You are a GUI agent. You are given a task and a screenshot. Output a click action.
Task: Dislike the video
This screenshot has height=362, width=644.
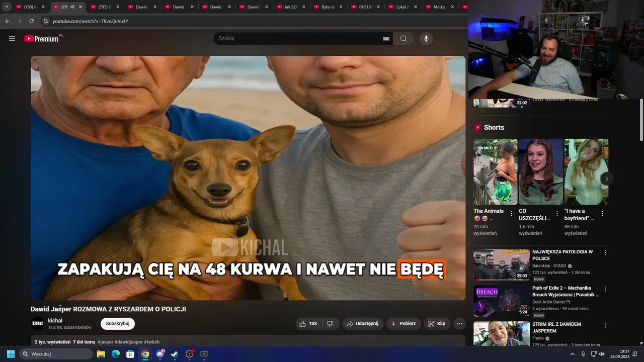[331, 324]
